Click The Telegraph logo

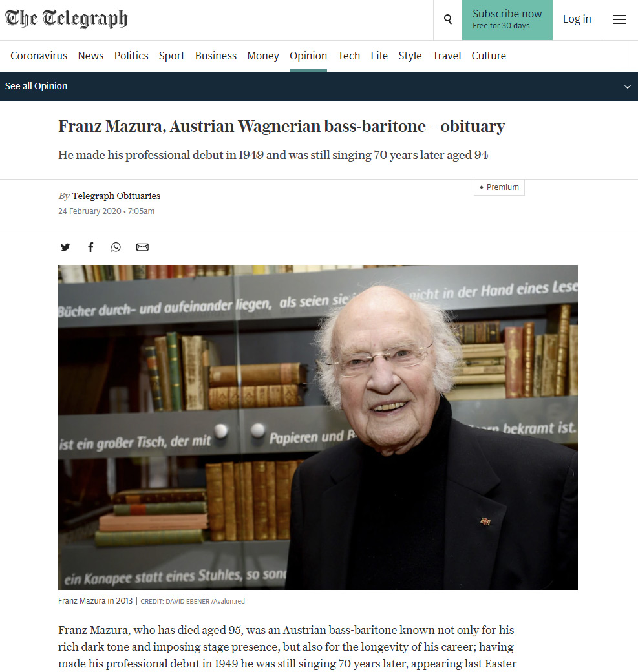(67, 19)
